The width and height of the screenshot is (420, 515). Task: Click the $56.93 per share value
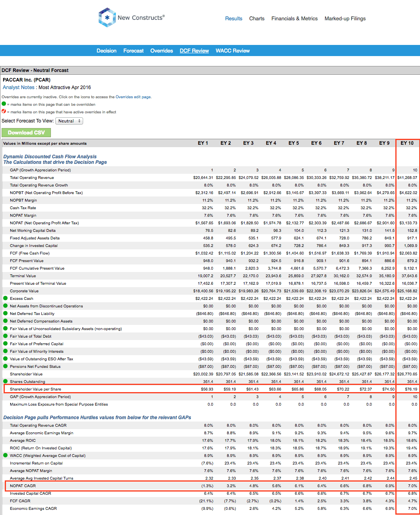point(207,389)
